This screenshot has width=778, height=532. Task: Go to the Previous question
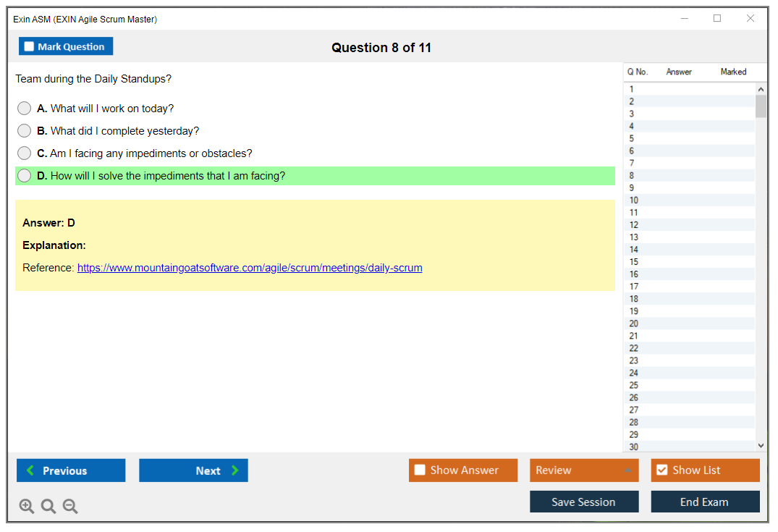click(x=71, y=470)
